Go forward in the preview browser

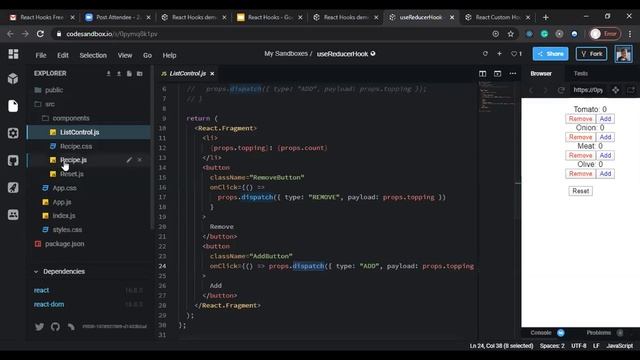(x=545, y=90)
